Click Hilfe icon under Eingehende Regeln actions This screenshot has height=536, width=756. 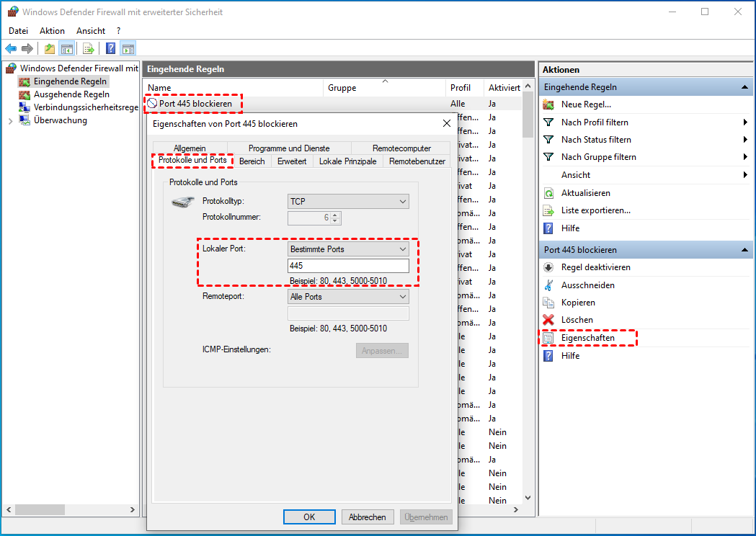point(548,228)
